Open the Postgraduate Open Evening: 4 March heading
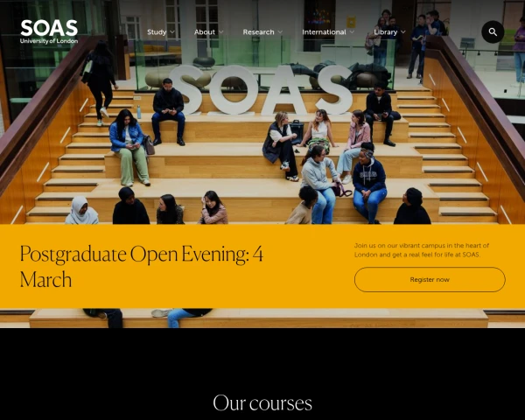 tap(142, 266)
